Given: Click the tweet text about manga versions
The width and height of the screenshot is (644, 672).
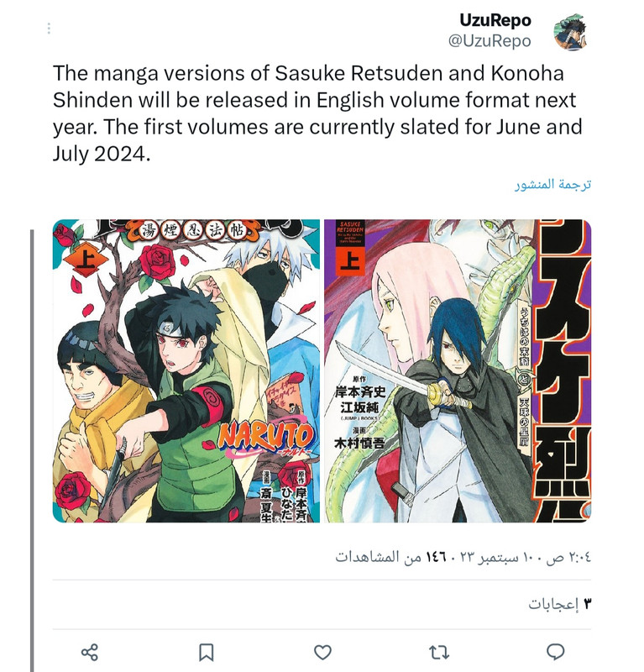Looking at the screenshot, I should (317, 113).
